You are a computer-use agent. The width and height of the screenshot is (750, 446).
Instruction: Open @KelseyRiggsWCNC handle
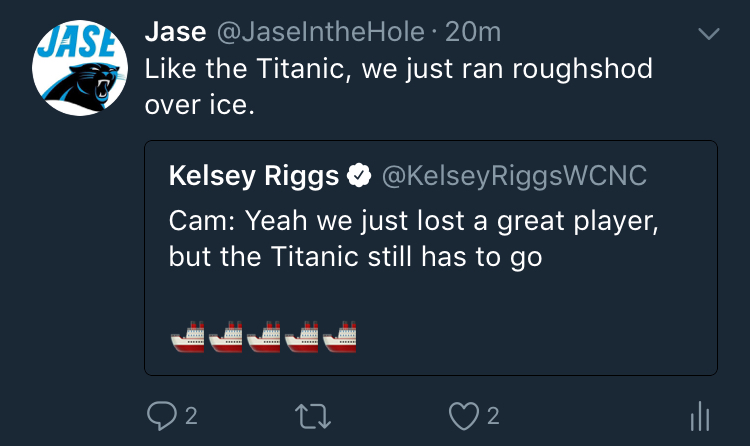click(x=514, y=176)
